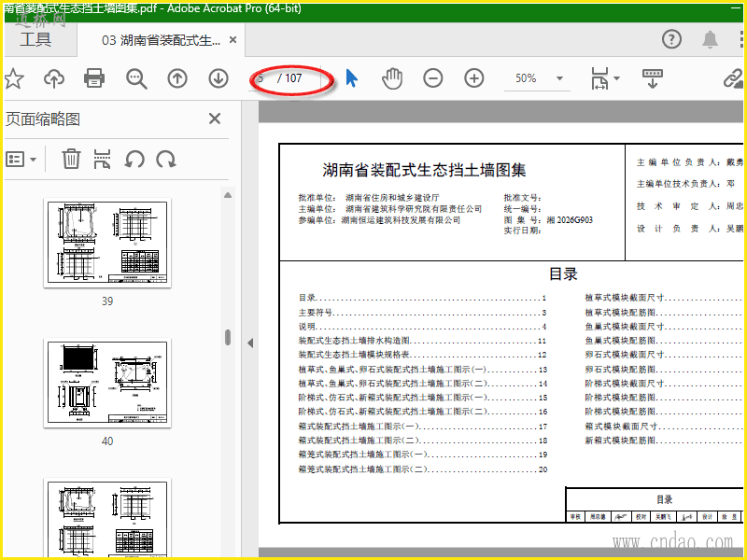Image resolution: width=747 pixels, height=560 pixels.
Task: Open the read mode scrolling icon
Action: pos(652,78)
